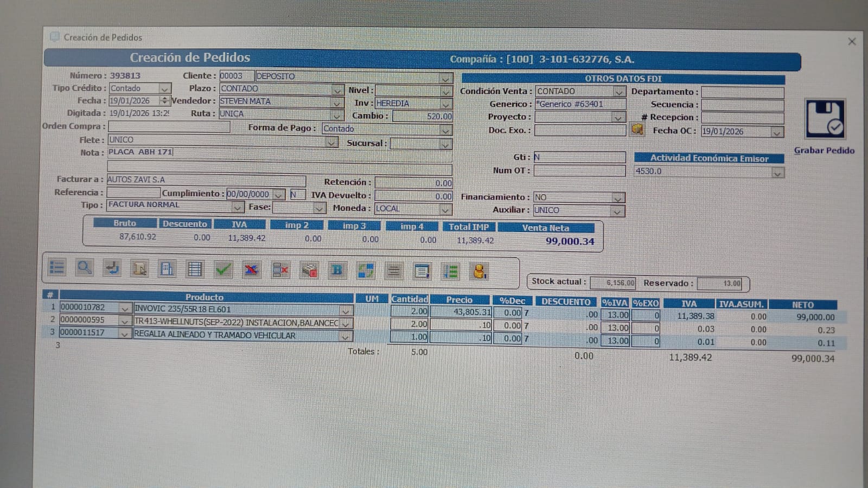Click the magnifying glass search icon

click(x=84, y=268)
